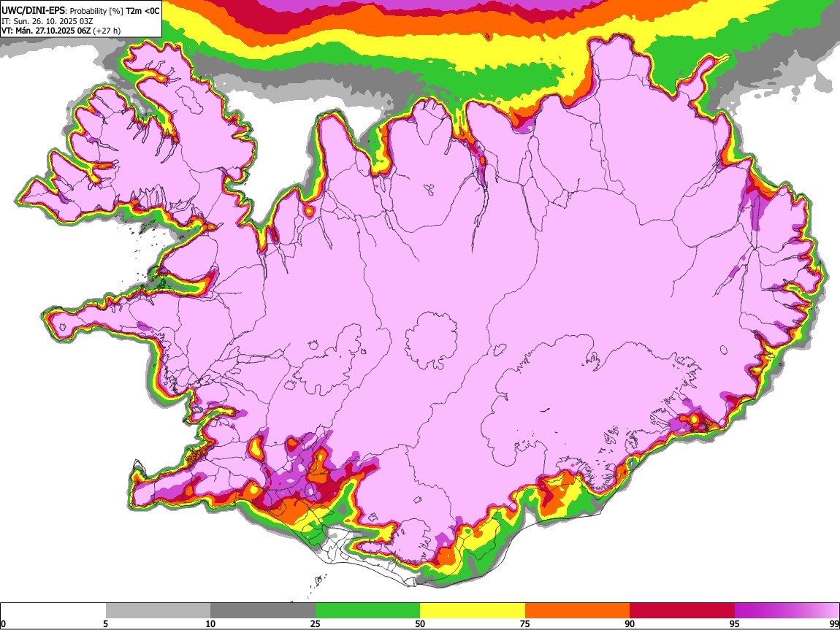Screen dimensions: 840x630
Task: Click the '(+27 h)' forecast offset text
Action: point(107,31)
